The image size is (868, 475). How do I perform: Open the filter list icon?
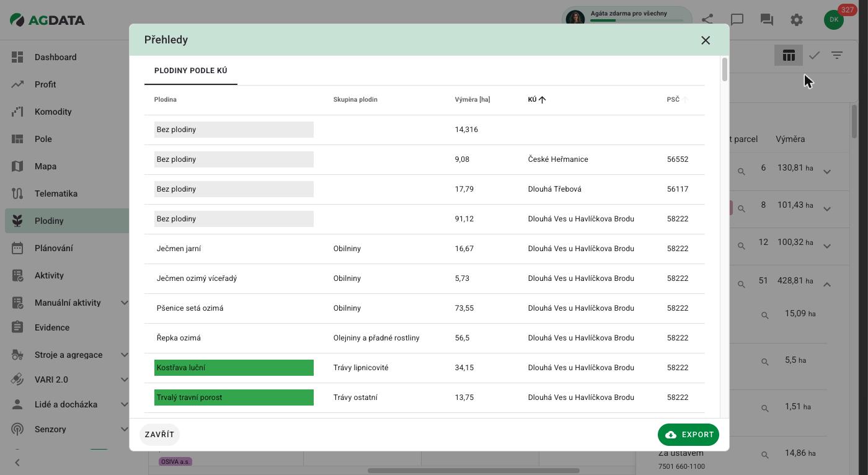coord(837,55)
